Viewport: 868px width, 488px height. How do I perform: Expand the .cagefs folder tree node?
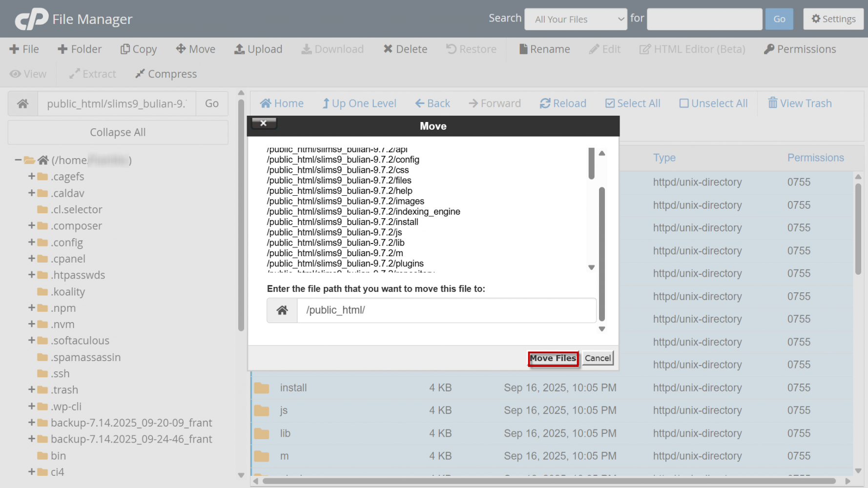32,176
